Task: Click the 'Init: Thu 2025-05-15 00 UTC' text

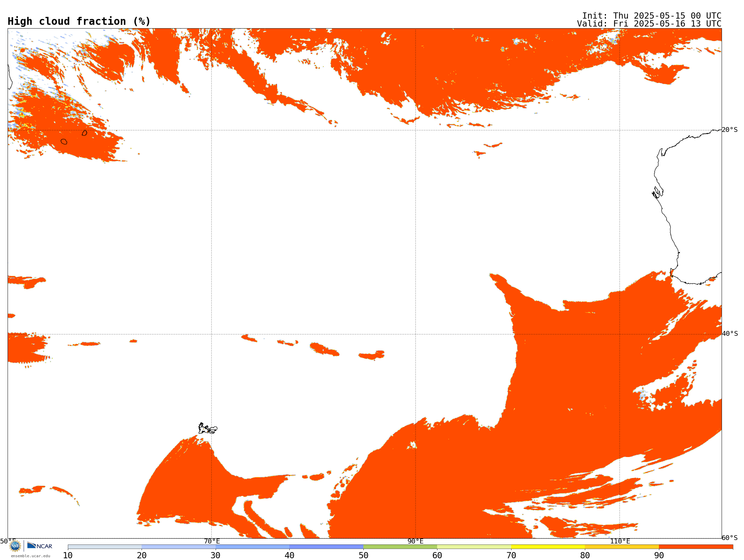Action: [652, 16]
